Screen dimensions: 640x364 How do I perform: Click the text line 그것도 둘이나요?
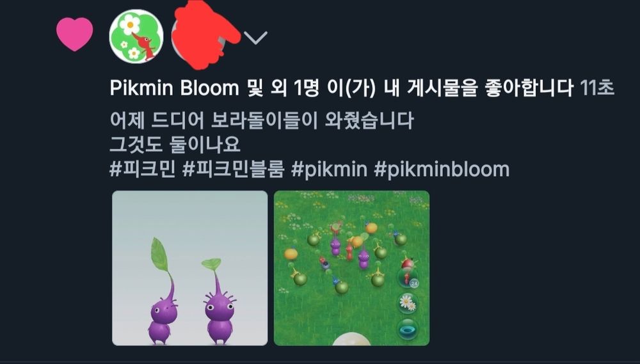click(x=175, y=145)
